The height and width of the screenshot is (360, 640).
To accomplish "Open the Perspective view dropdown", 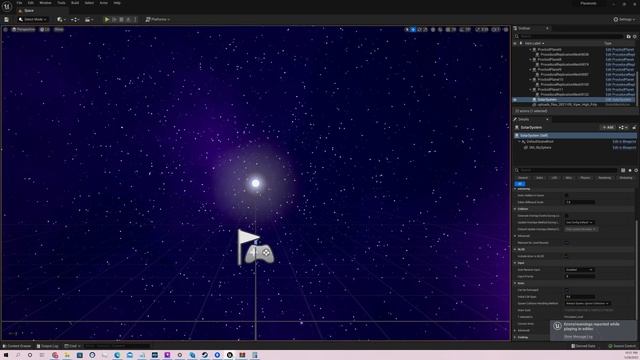I will pos(24,29).
